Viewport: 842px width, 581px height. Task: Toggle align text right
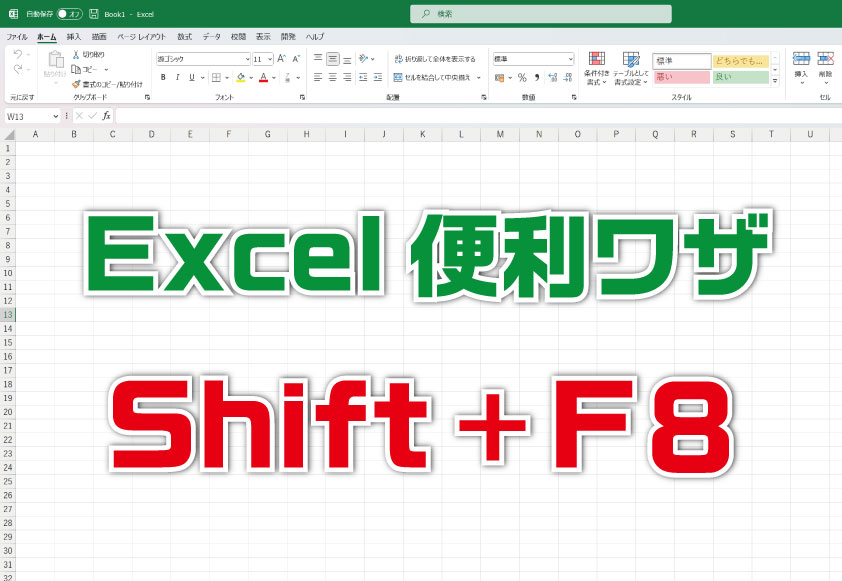[x=347, y=77]
